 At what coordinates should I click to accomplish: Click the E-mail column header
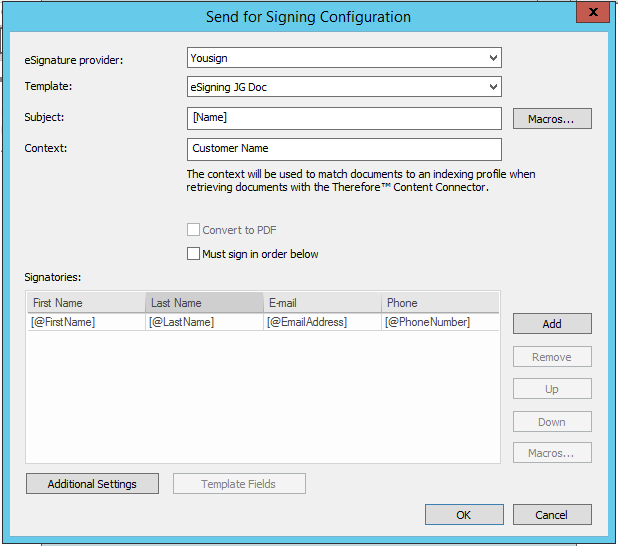pos(321,303)
